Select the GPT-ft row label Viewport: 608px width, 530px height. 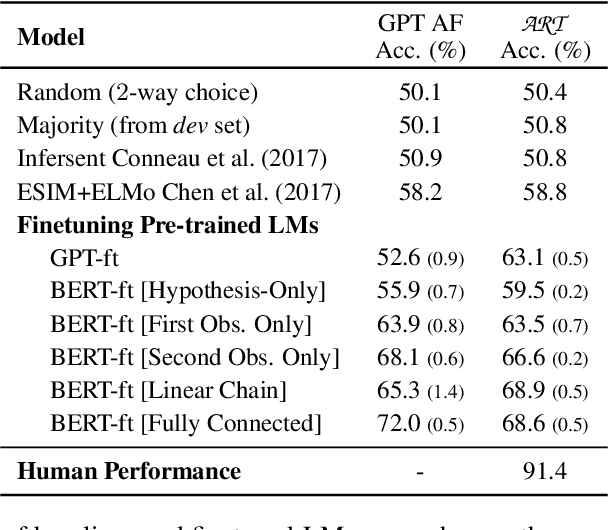(84, 258)
